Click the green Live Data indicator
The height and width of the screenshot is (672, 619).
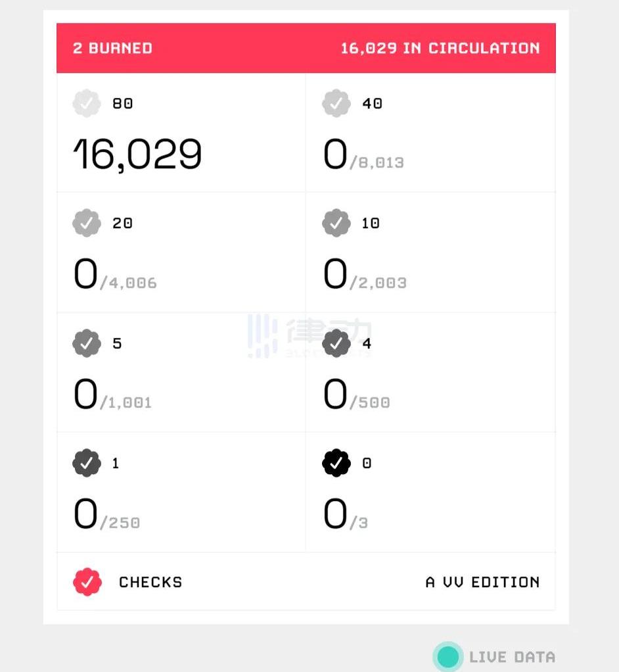click(448, 656)
